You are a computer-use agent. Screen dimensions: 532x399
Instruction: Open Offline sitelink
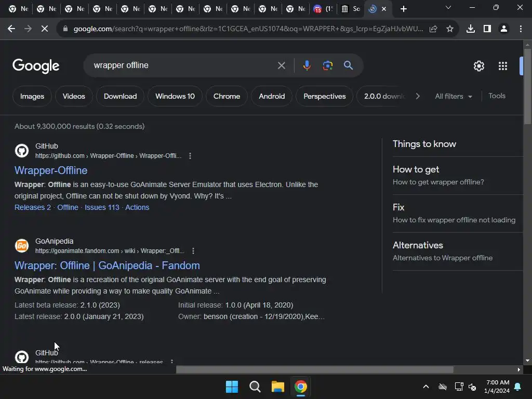click(68, 207)
